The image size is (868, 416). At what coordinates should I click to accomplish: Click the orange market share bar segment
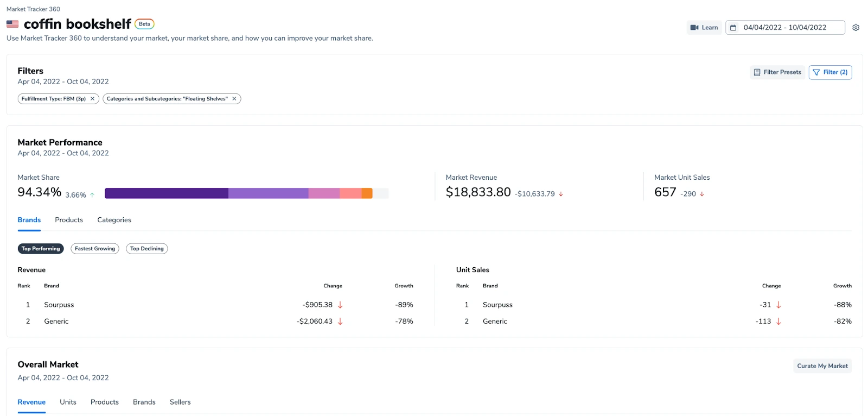click(x=367, y=193)
